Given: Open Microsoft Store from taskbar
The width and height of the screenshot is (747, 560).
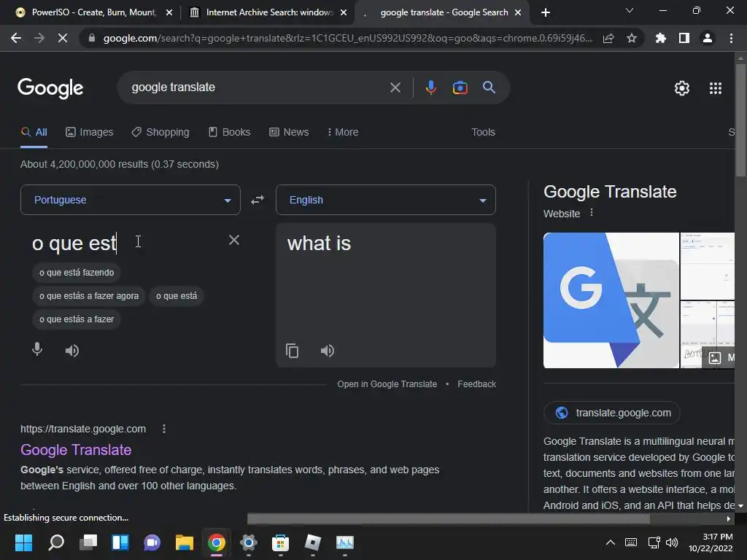Looking at the screenshot, I should tap(280, 542).
